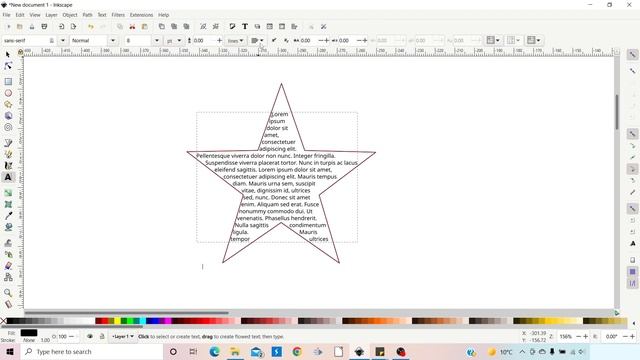Toggle guide lock at ruler corner
Viewport: 640px width, 360px height.
click(20, 52)
